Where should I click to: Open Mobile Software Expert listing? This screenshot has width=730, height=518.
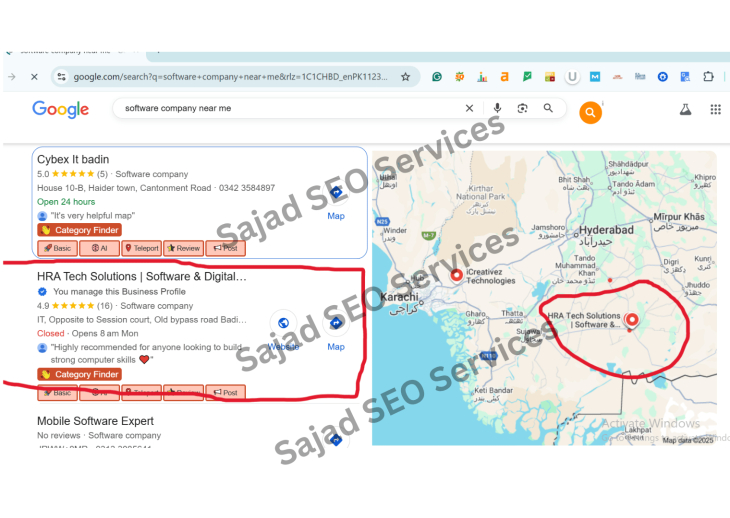coord(95,421)
